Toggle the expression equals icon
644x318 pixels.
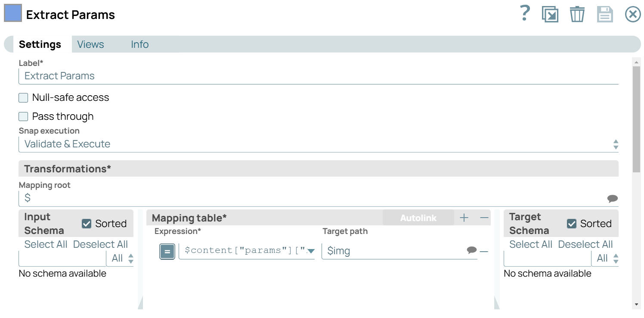[x=167, y=251]
